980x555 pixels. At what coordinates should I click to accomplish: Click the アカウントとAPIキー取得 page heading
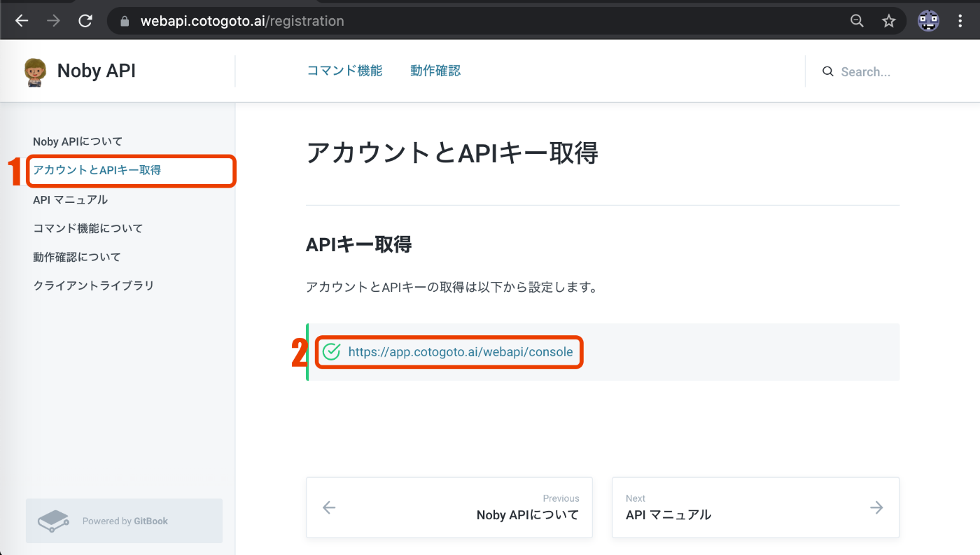[x=452, y=153]
